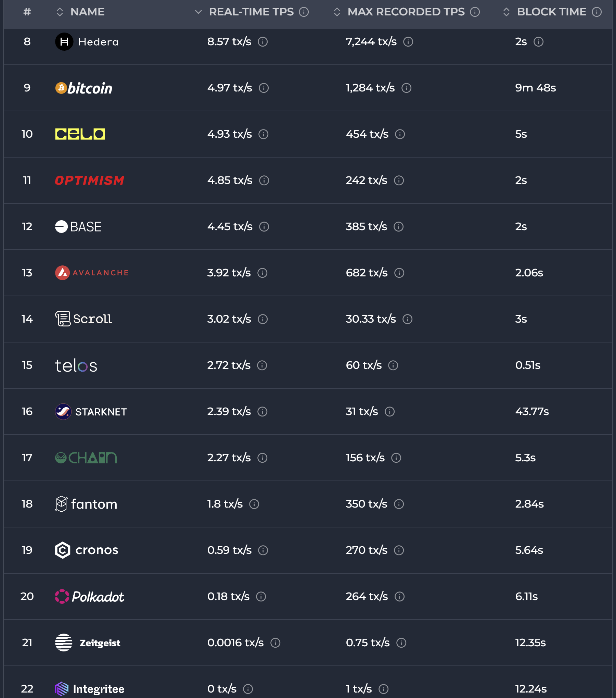
Task: Click the Celo logo
Action: click(x=80, y=134)
